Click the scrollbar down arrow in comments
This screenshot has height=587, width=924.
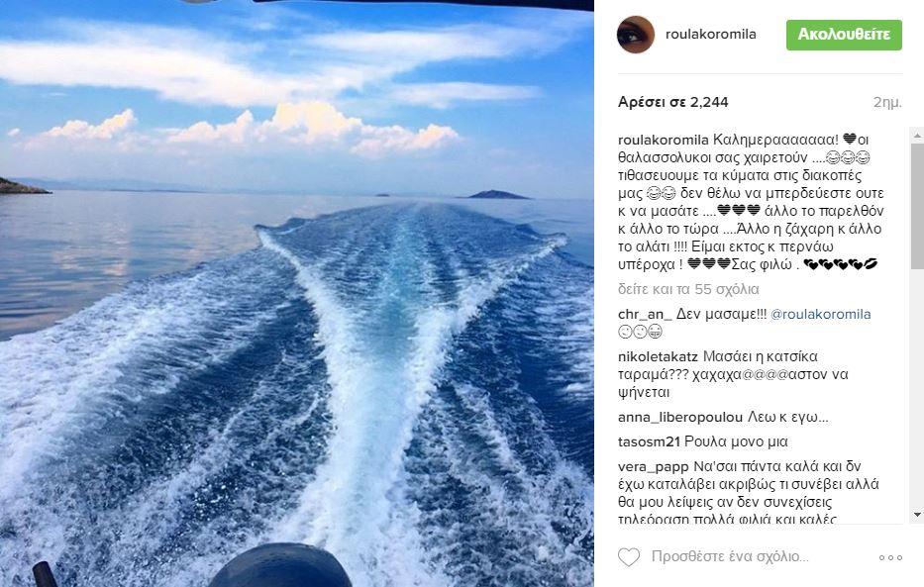pos(917,515)
